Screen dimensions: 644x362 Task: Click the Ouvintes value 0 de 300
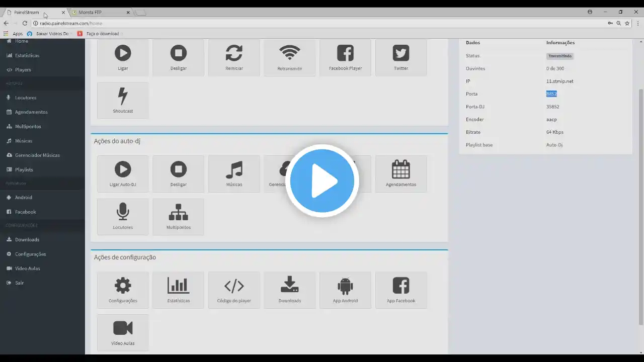point(555,68)
